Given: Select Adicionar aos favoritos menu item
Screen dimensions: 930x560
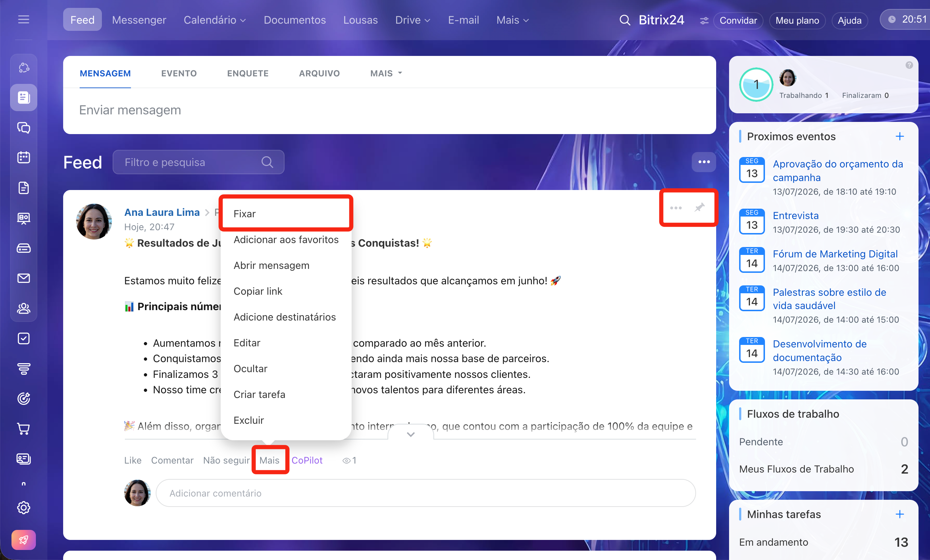Looking at the screenshot, I should pyautogui.click(x=286, y=239).
